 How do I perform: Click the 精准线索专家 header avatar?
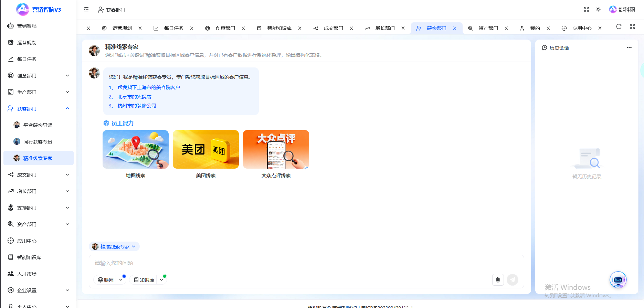[x=94, y=50]
